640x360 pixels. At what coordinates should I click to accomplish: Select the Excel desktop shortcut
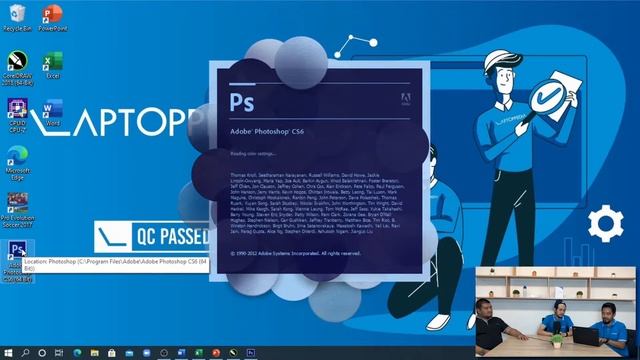pyautogui.click(x=52, y=65)
